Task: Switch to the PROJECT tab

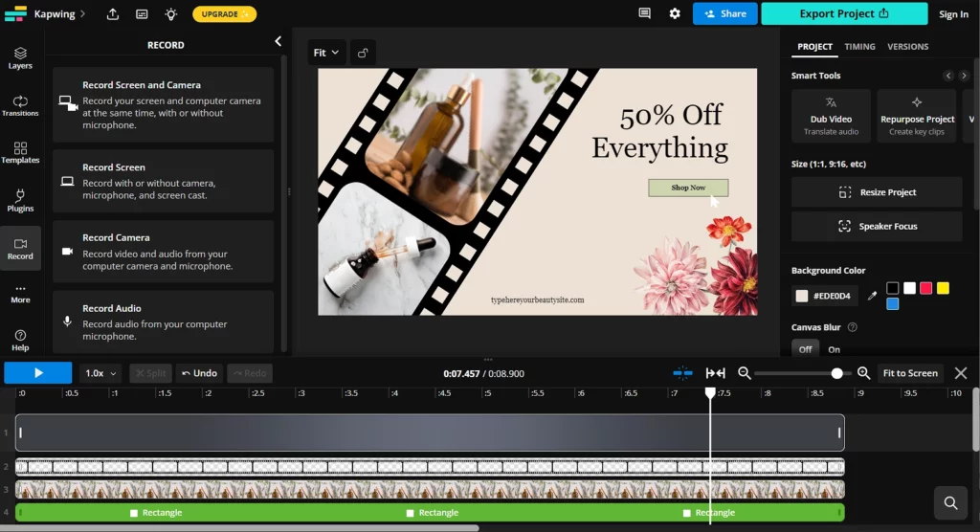Action: click(814, 46)
